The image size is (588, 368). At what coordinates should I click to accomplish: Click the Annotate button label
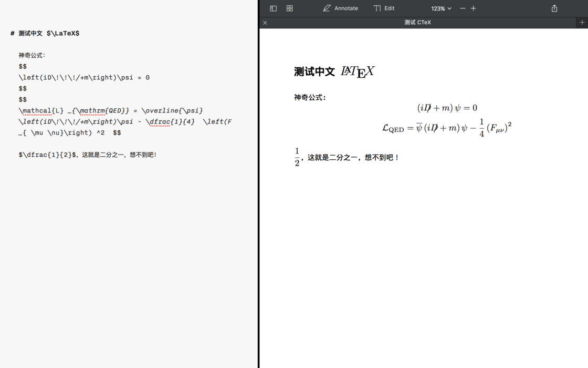point(346,8)
